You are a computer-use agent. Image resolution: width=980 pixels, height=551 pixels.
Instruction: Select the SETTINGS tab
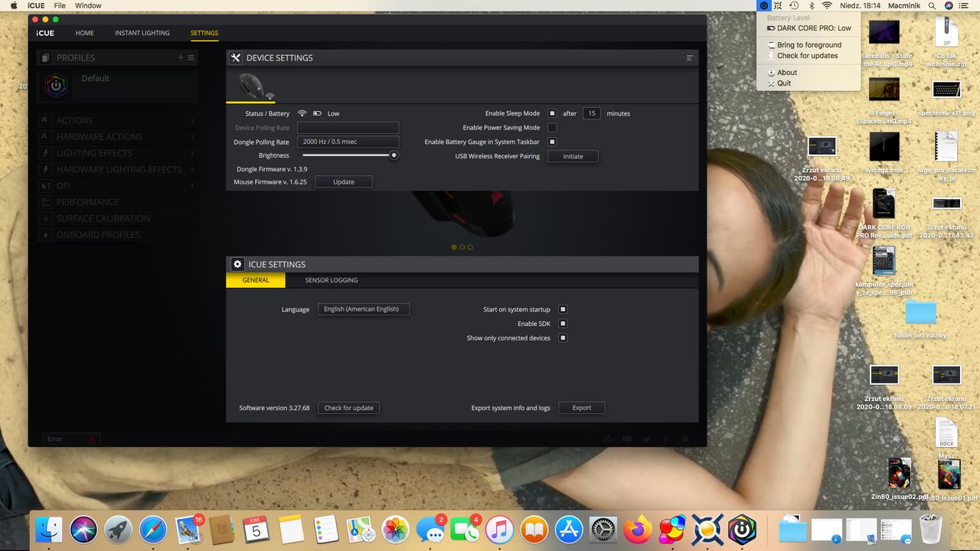point(204,33)
